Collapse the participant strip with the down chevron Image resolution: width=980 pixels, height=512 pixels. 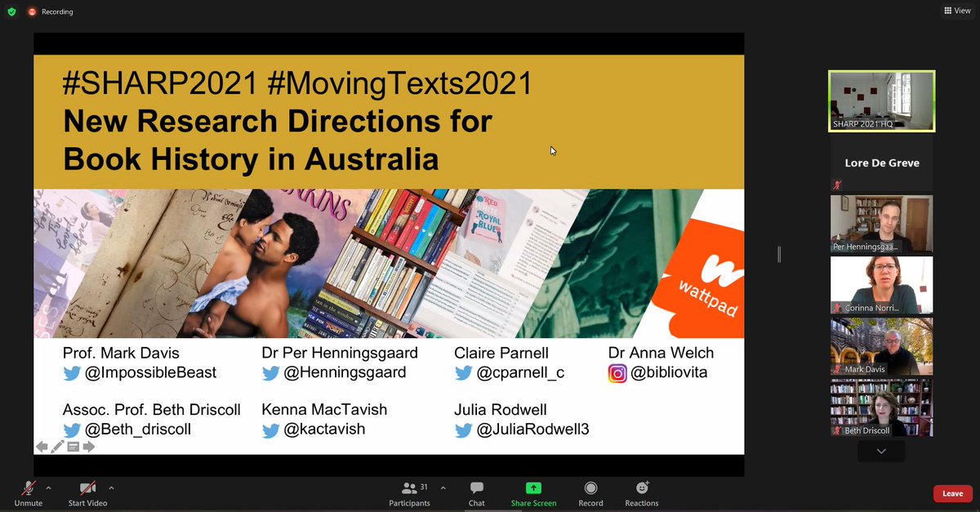click(880, 451)
